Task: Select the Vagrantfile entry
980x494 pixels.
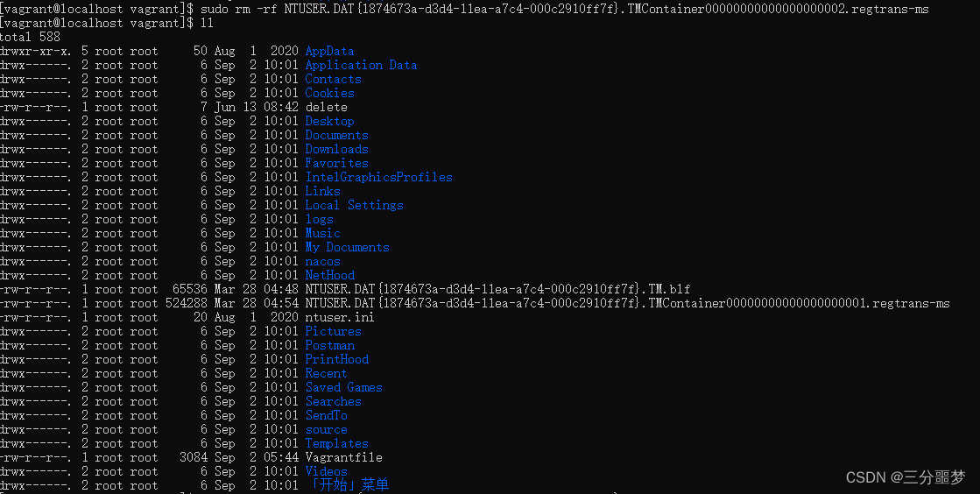Action: coord(344,458)
